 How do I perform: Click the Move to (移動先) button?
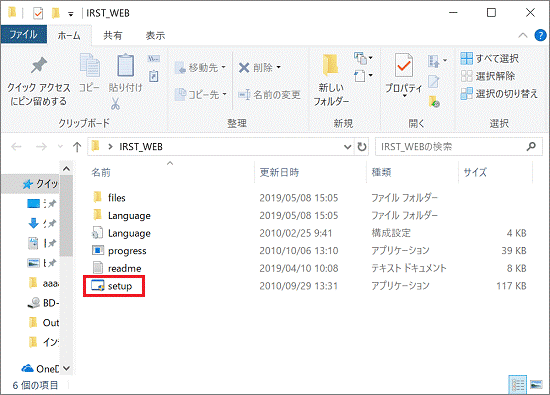coord(200,67)
